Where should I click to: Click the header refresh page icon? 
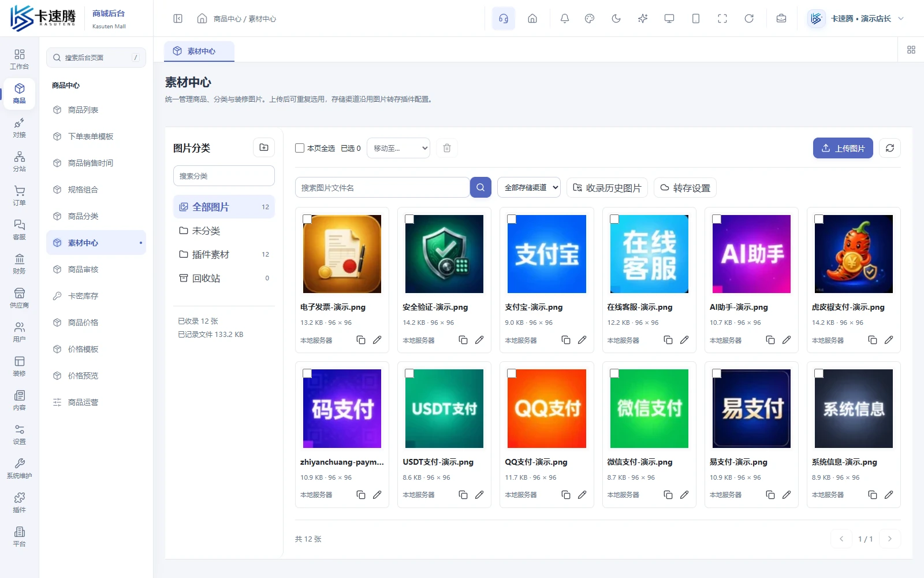point(749,18)
